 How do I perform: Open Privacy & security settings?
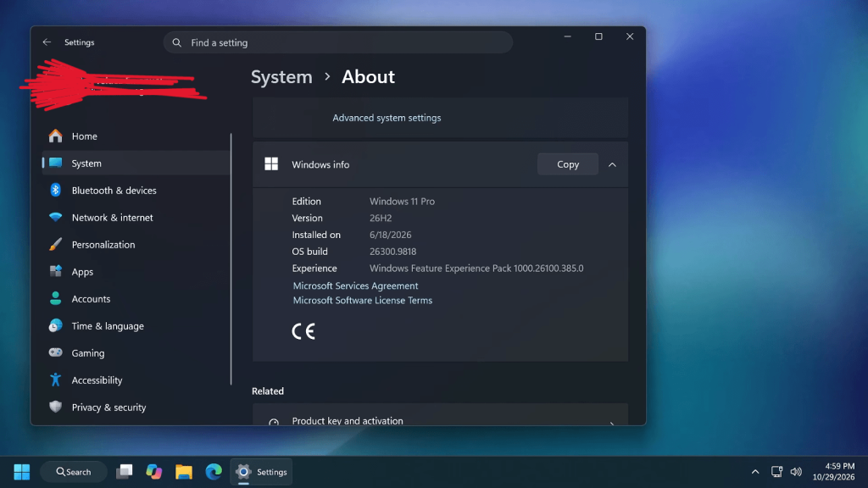136,407
